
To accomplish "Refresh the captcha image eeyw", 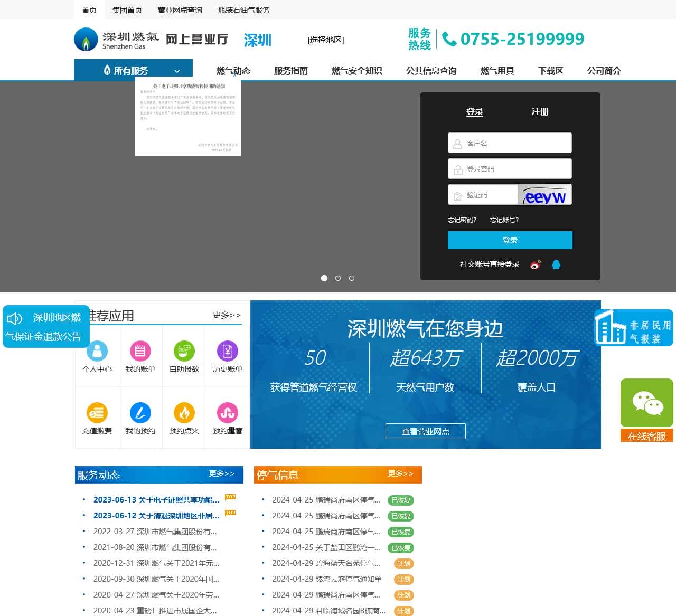I will point(544,195).
